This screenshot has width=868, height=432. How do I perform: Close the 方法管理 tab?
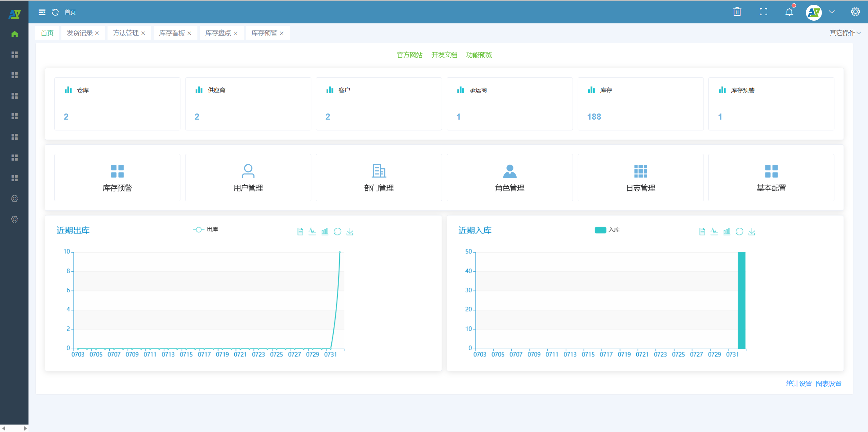[x=143, y=33]
